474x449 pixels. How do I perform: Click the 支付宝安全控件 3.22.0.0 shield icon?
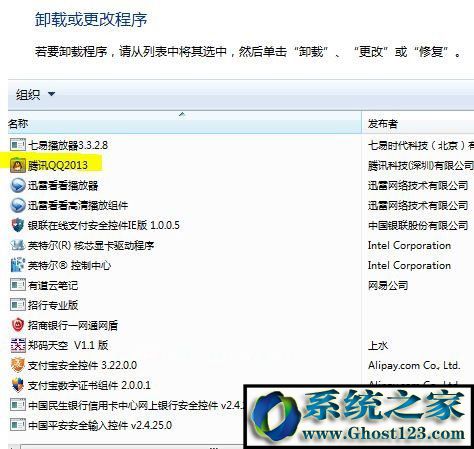[18, 365]
